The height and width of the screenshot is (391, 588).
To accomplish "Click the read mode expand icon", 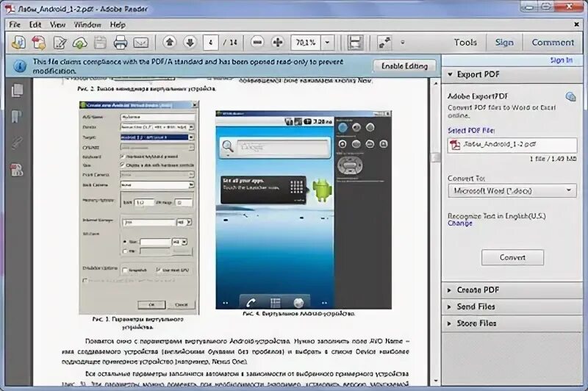I will click(384, 43).
